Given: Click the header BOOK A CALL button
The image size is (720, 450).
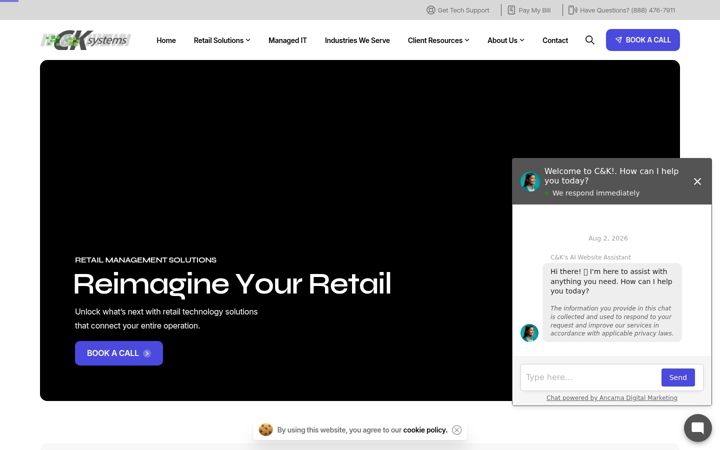Looking at the screenshot, I should coord(642,40).
